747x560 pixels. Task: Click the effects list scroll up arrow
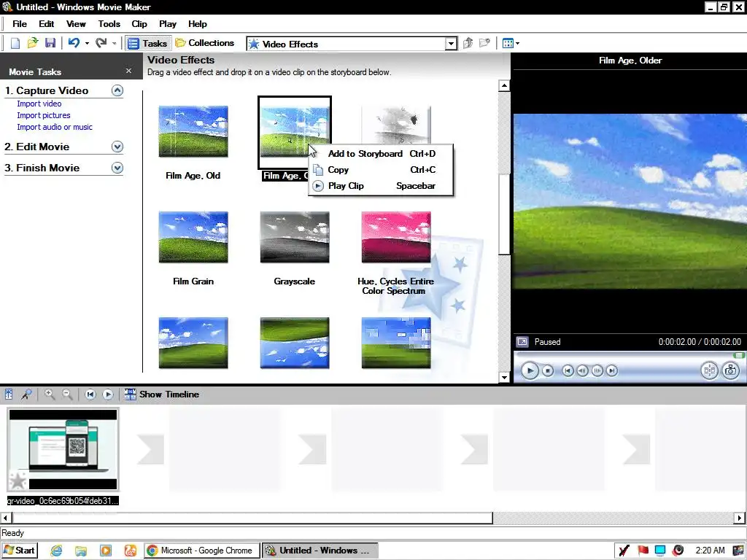click(504, 86)
